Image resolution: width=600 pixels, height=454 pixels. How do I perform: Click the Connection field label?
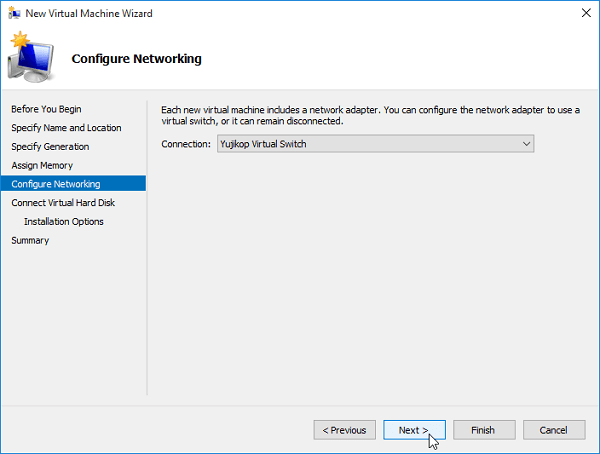click(186, 144)
